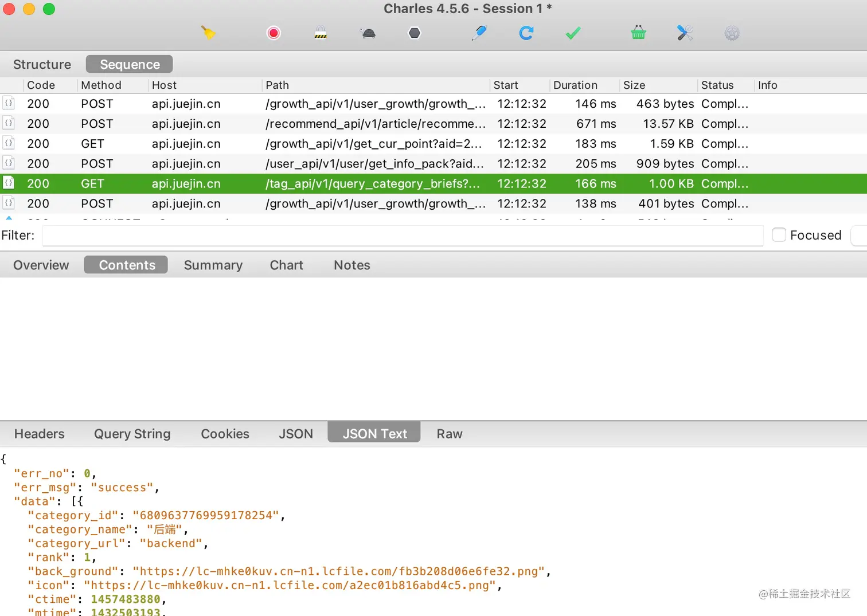Select the /recommend_api/v1/article request path
The width and height of the screenshot is (867, 616).
coord(376,124)
